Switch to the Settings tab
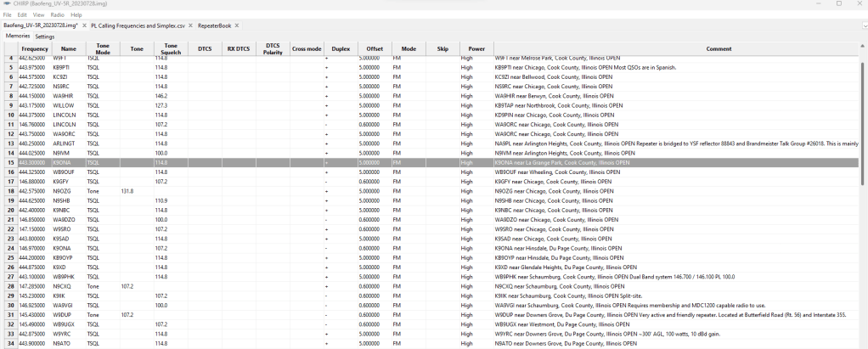The height and width of the screenshot is (349, 868). tap(45, 37)
